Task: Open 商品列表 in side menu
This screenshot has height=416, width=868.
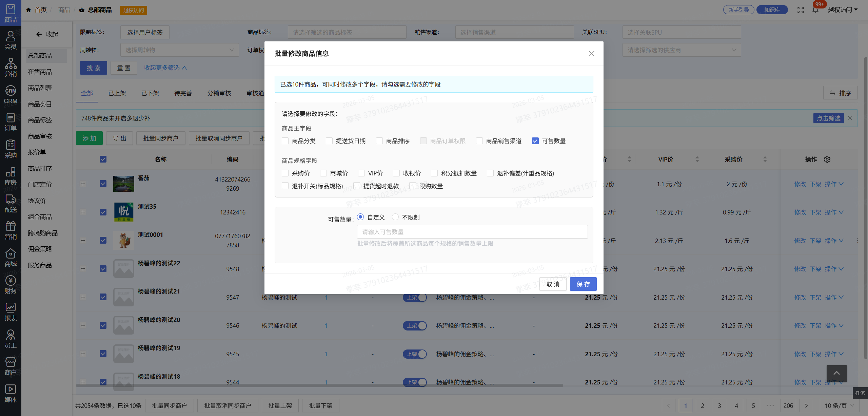Action: click(40, 88)
